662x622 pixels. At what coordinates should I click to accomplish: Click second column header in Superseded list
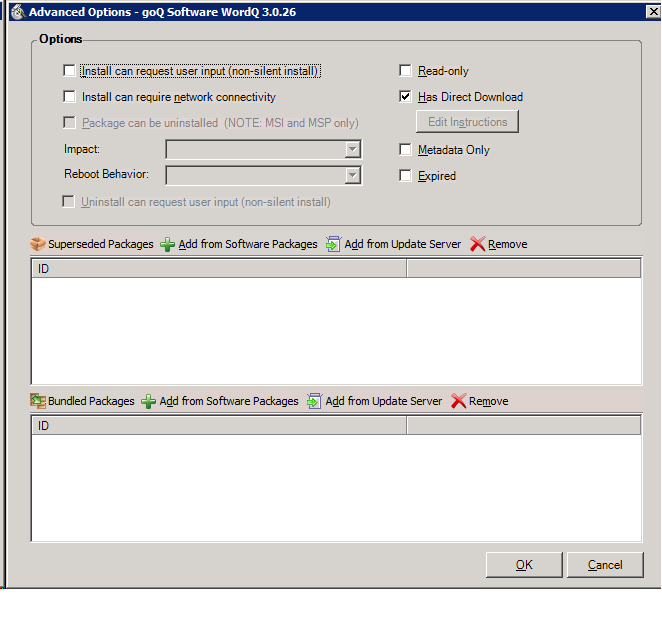(x=524, y=269)
